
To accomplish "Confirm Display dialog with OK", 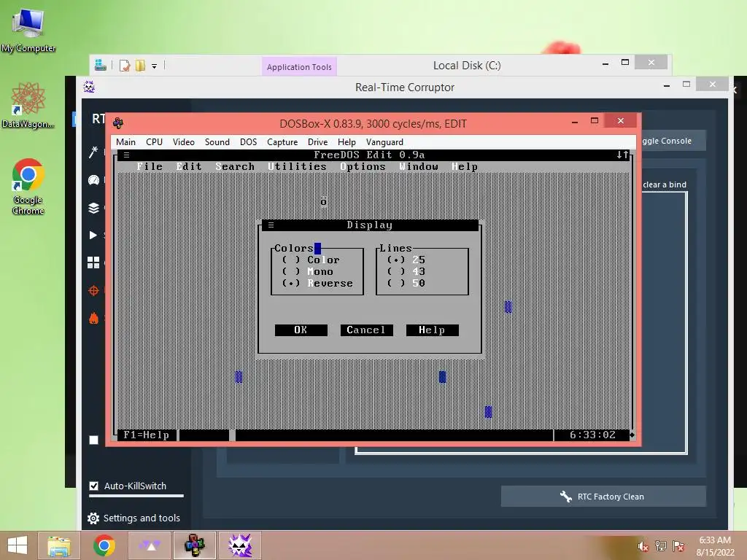I will tap(301, 330).
